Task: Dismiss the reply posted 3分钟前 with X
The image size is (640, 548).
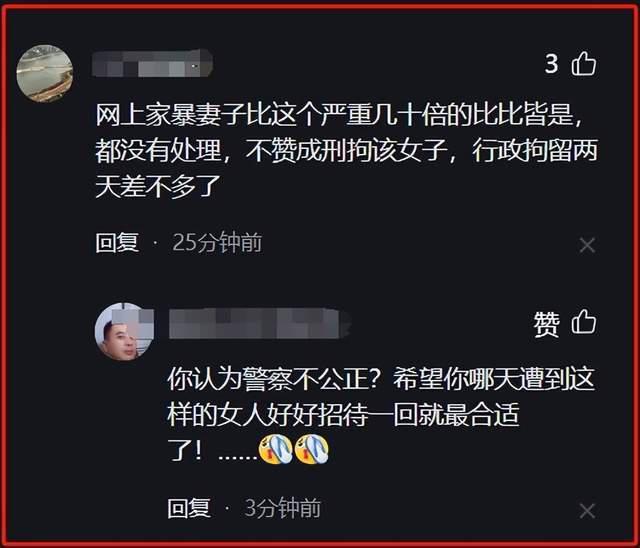Action: (587, 511)
